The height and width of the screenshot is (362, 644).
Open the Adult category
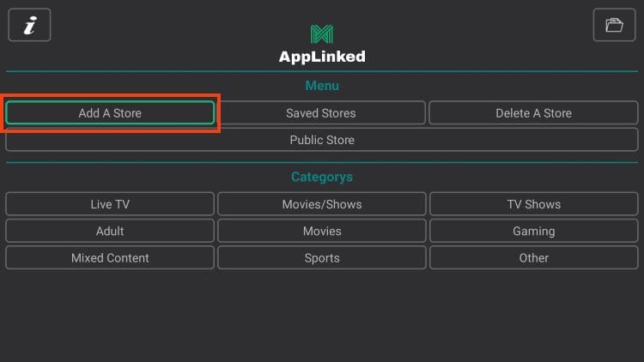tap(110, 231)
